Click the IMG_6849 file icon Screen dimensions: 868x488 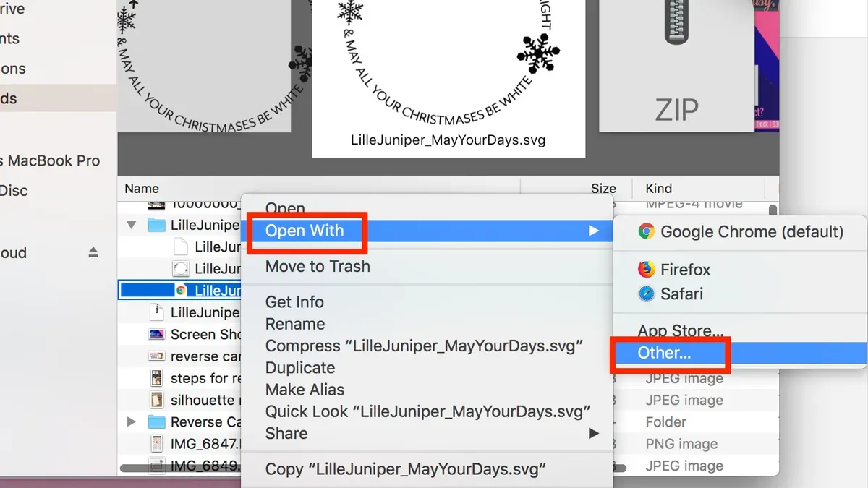(156, 466)
